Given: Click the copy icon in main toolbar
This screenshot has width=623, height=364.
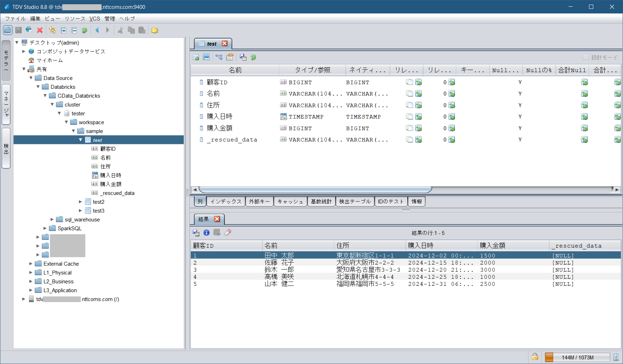Looking at the screenshot, I should pyautogui.click(x=131, y=30).
